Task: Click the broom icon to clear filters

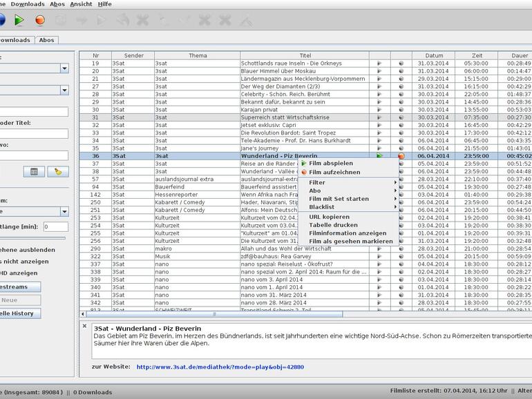Action: tap(58, 171)
